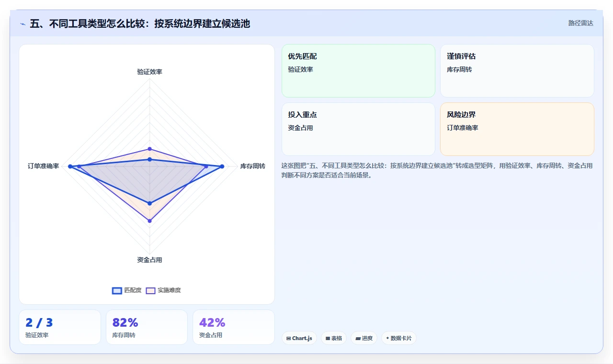Click the sparkle icon in 数据卡片 chip
This screenshot has height=364, width=613.
387,338
